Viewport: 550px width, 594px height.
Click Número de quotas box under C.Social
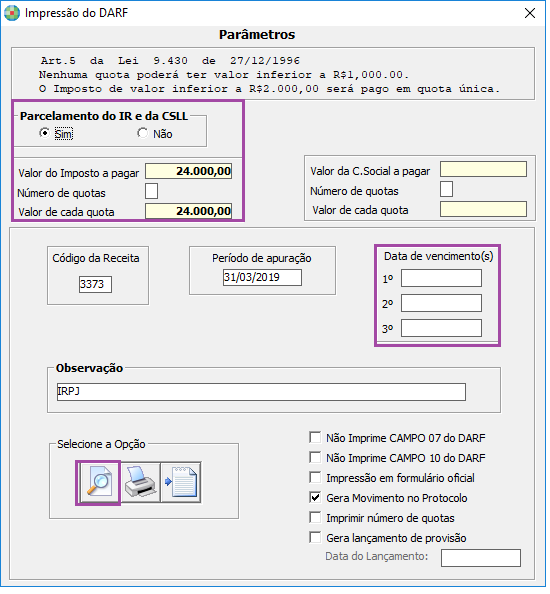[x=447, y=189]
